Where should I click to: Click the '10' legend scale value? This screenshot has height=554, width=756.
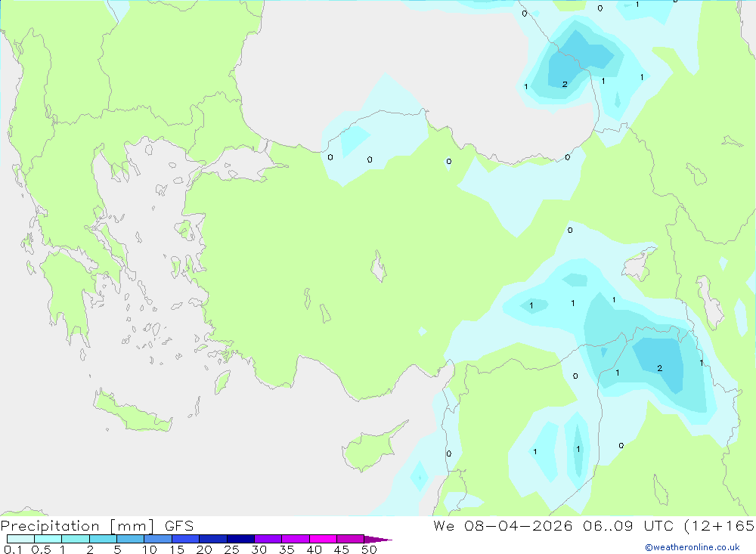click(x=150, y=549)
